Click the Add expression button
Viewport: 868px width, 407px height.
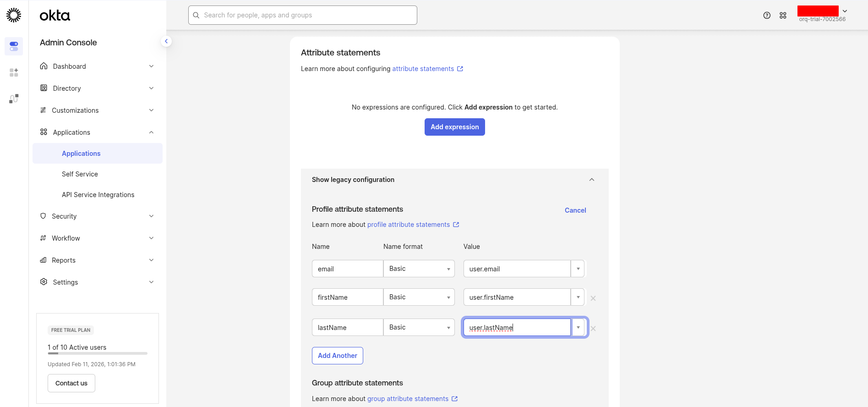pos(454,127)
